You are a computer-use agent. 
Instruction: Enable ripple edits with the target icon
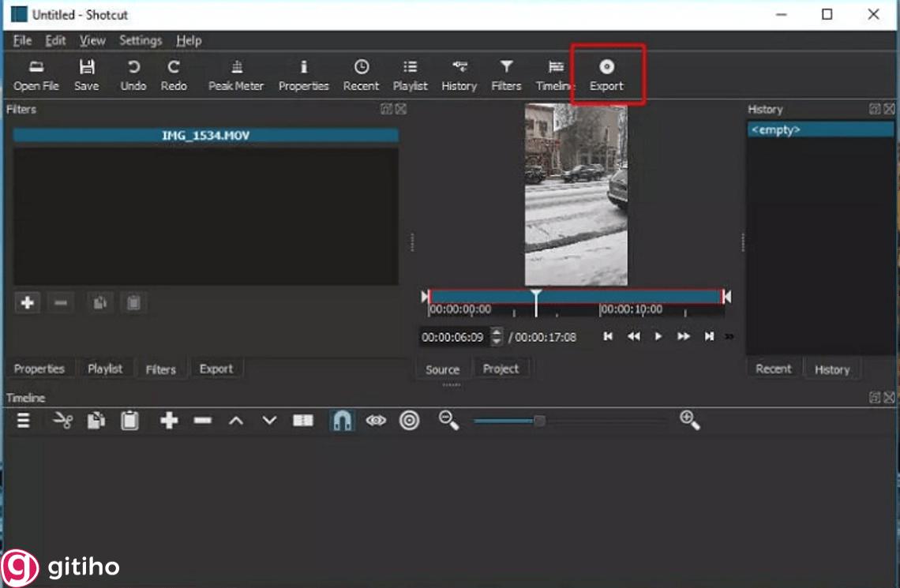(409, 420)
